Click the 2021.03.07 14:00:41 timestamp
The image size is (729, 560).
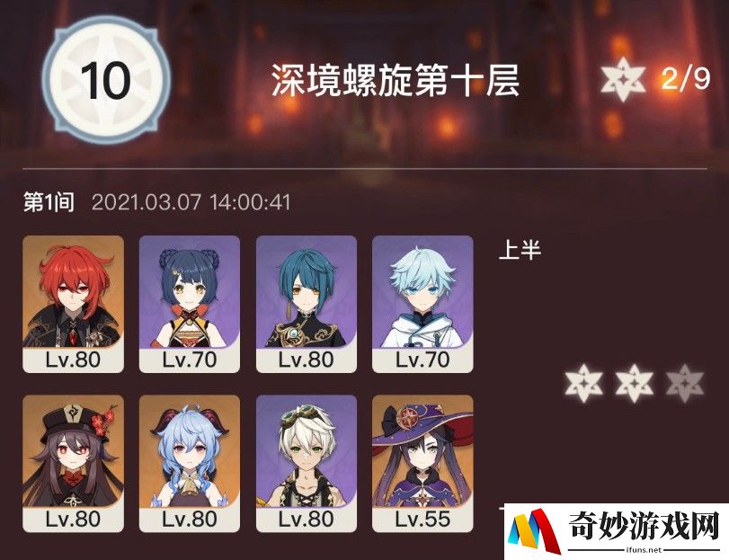[191, 202]
